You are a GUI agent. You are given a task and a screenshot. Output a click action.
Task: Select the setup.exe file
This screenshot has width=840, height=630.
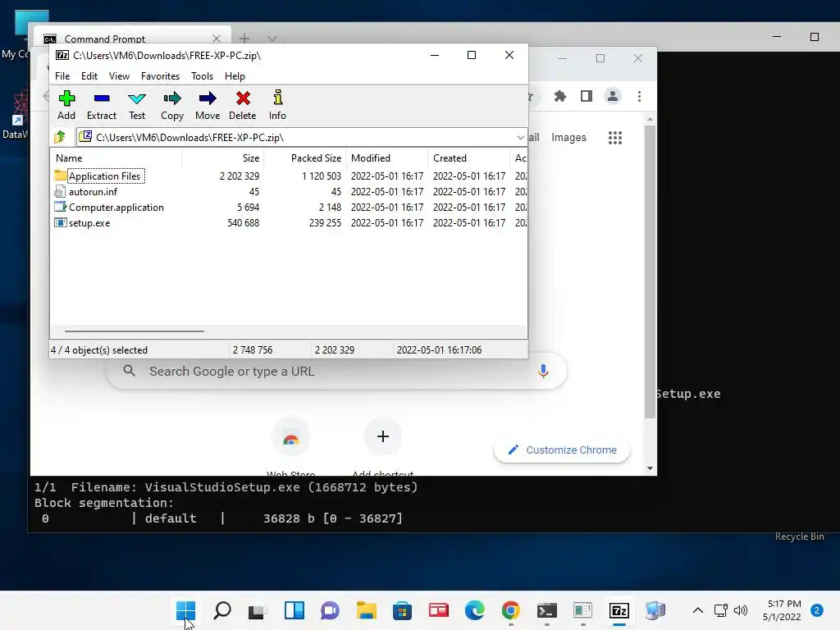(x=89, y=222)
